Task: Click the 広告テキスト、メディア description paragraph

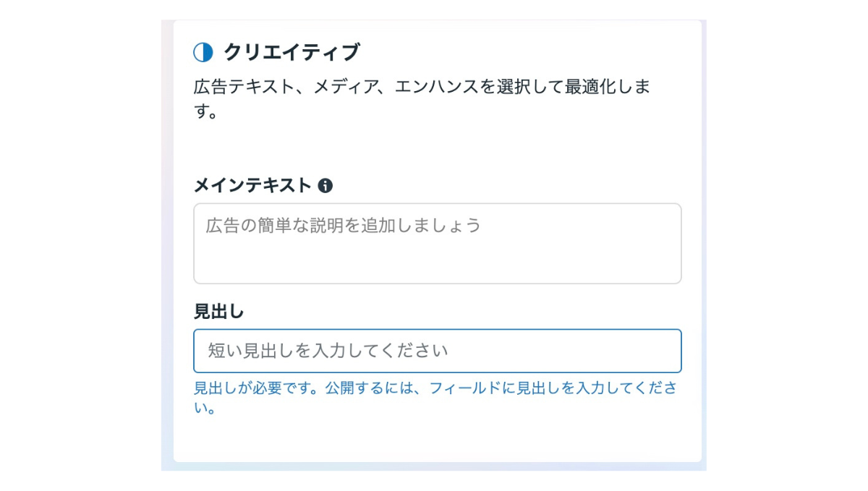Action: coord(422,100)
